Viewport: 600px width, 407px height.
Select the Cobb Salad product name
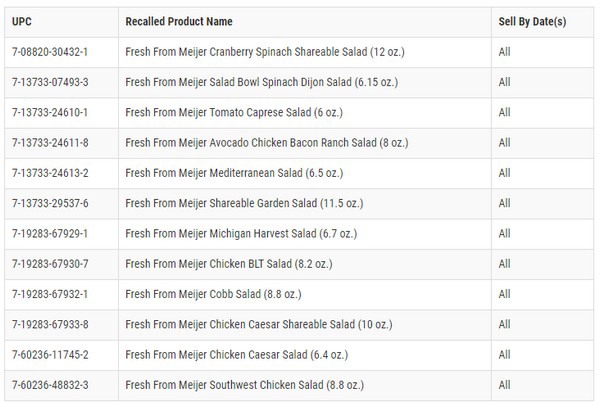(x=212, y=295)
